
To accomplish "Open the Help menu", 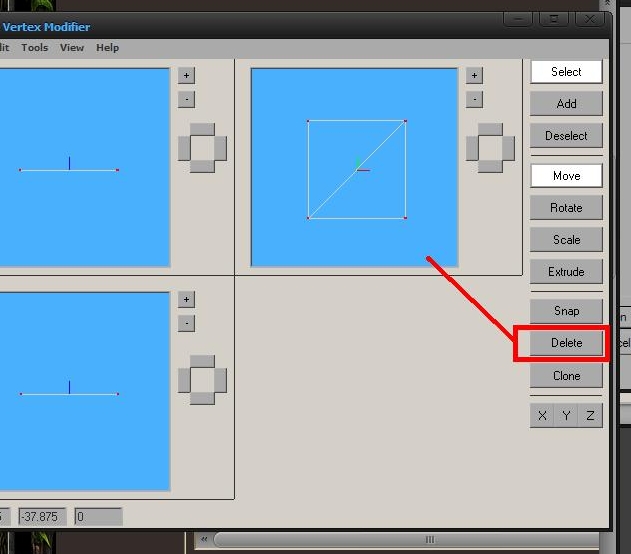I will 107,47.
